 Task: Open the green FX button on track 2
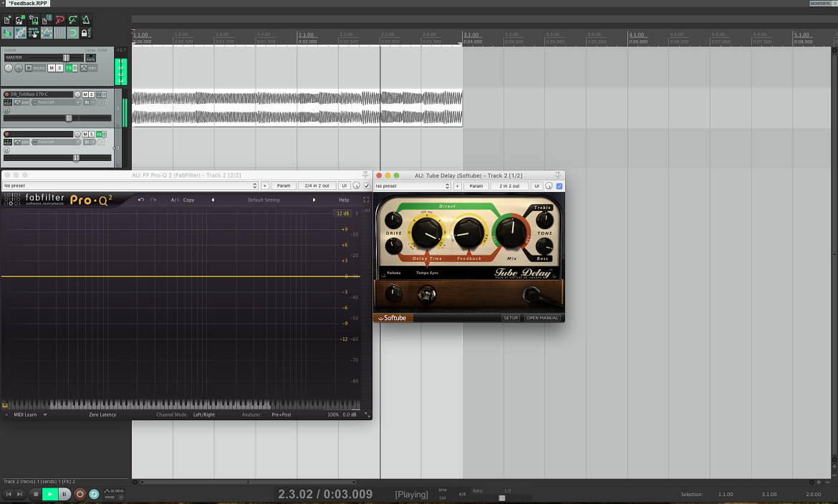click(99, 134)
